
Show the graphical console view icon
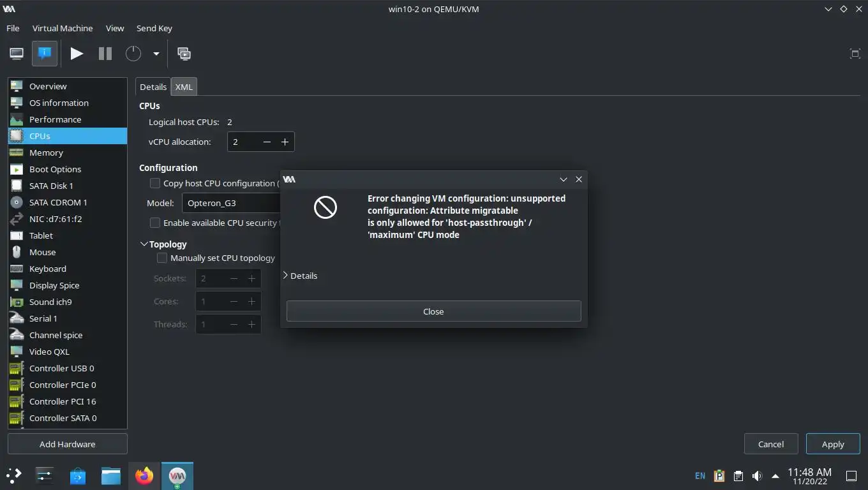pos(17,54)
